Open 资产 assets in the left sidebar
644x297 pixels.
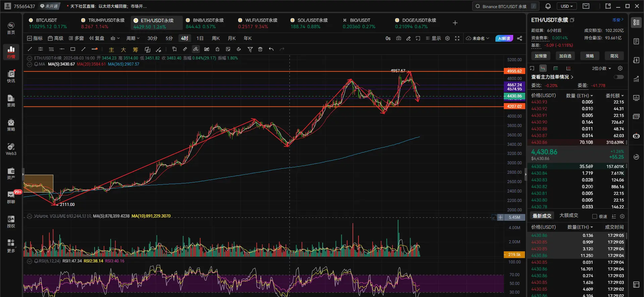11,173
